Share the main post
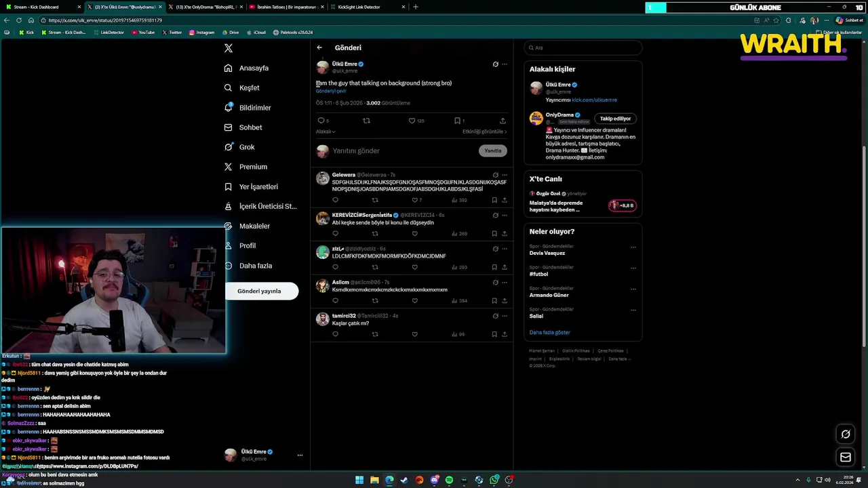 [502, 121]
